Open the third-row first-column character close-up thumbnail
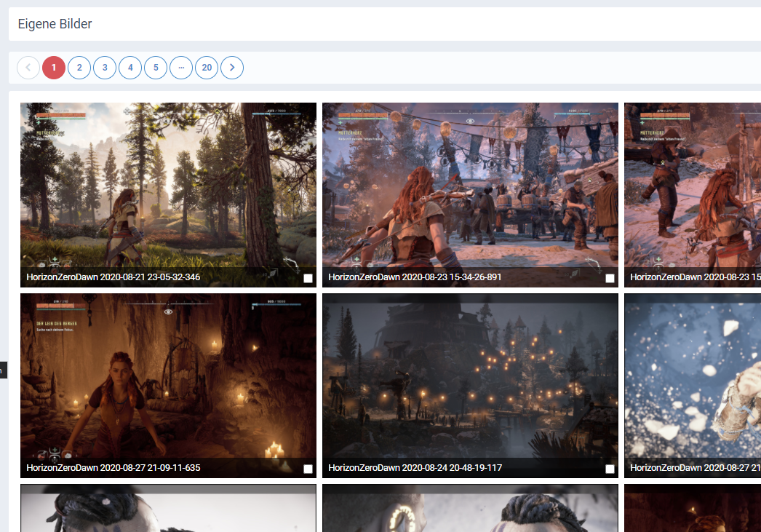 [x=168, y=508]
